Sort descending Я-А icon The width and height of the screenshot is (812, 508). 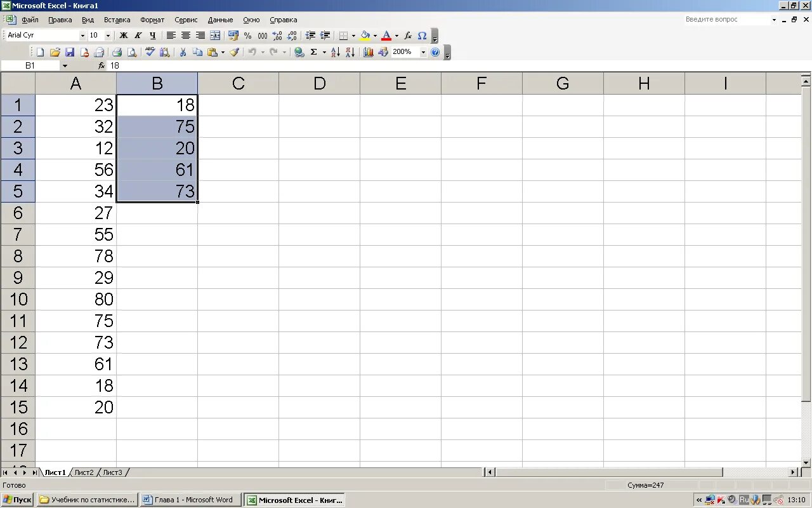(x=350, y=52)
